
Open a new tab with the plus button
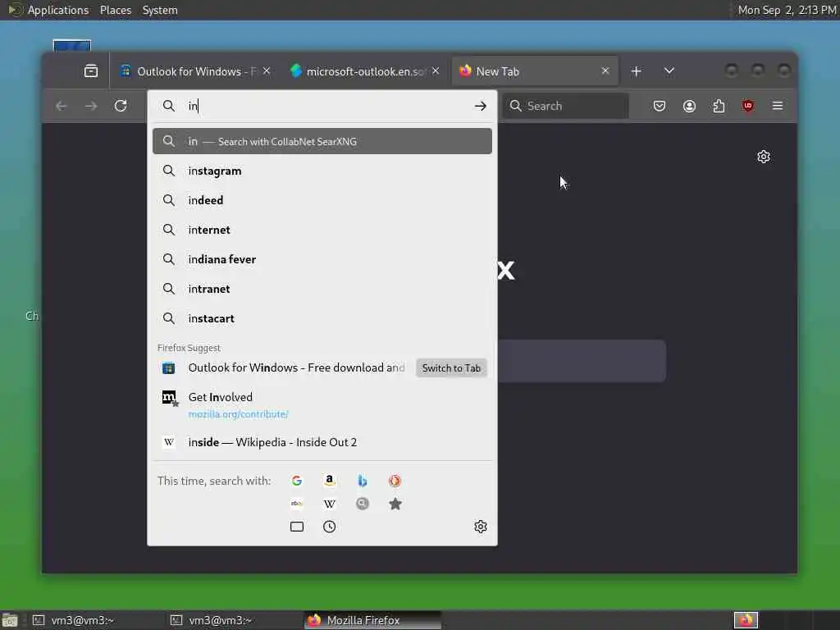tap(636, 71)
